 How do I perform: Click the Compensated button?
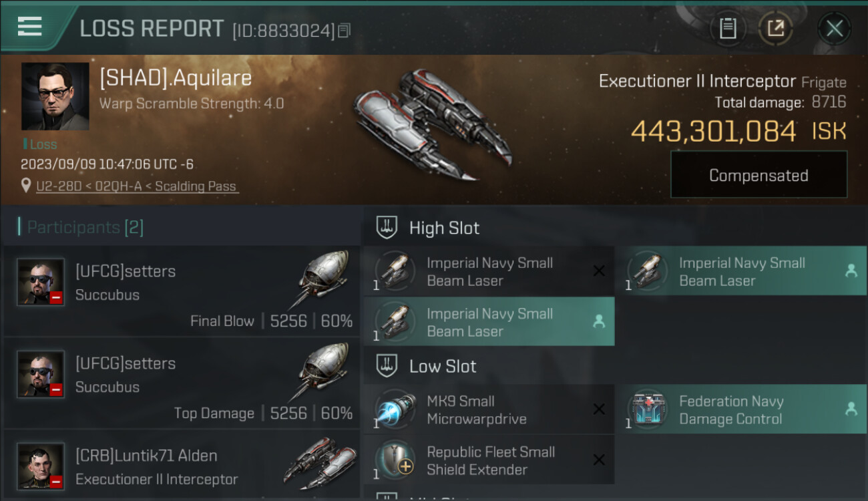[x=758, y=175]
